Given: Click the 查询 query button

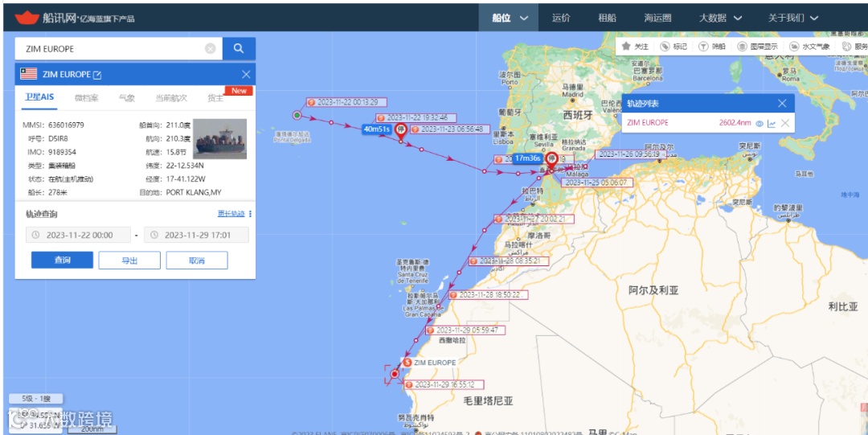Looking at the screenshot, I should click(62, 260).
